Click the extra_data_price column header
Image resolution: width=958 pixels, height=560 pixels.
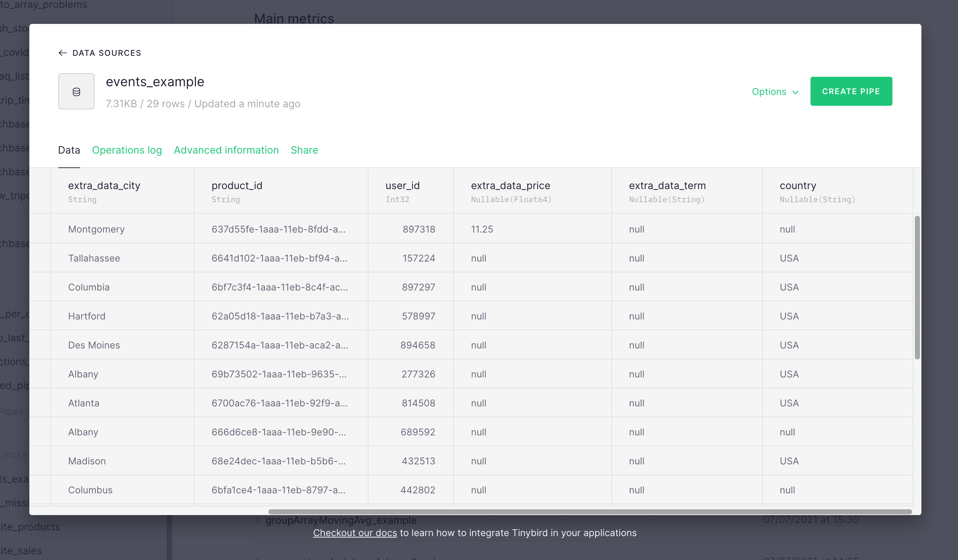[x=532, y=191]
